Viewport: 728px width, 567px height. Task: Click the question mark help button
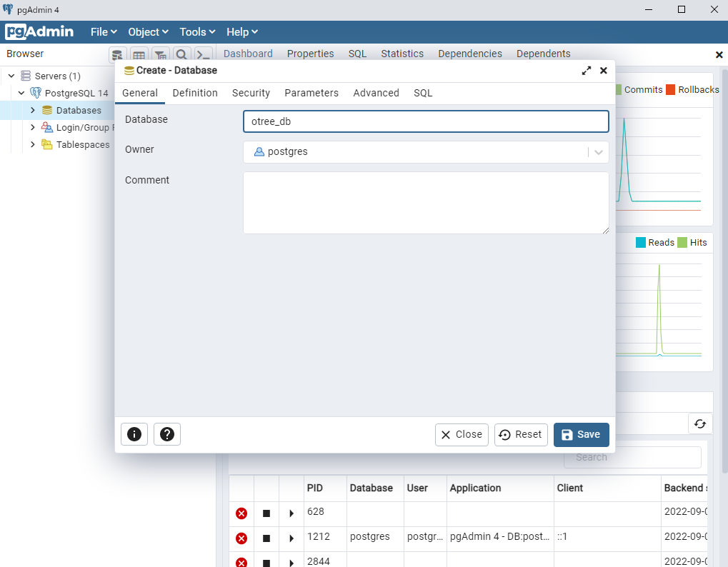pos(167,434)
